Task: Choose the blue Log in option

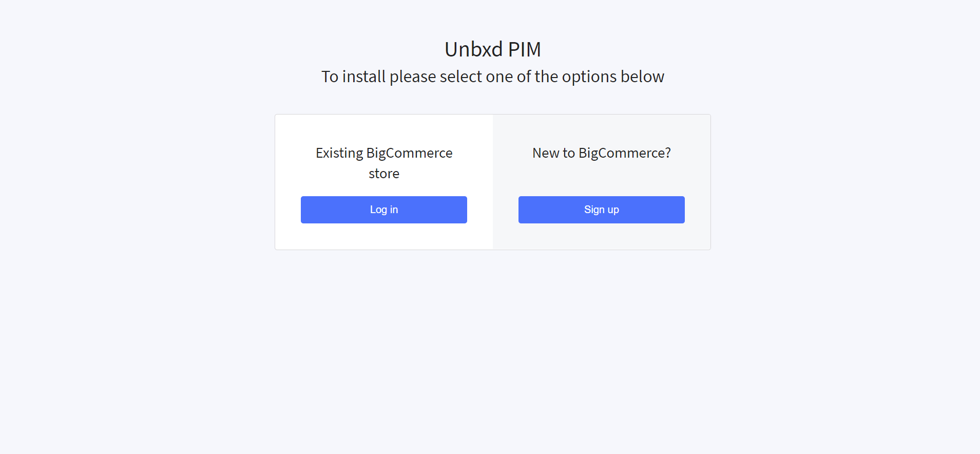Action: coord(384,210)
